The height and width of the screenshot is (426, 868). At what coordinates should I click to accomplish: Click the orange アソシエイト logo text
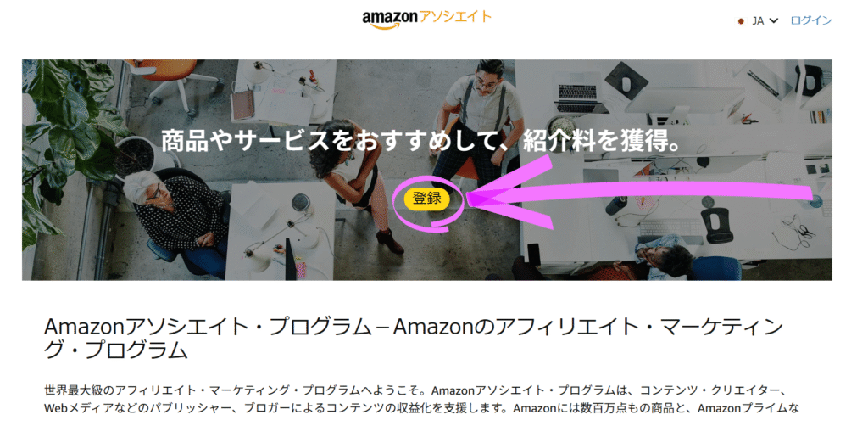click(455, 17)
